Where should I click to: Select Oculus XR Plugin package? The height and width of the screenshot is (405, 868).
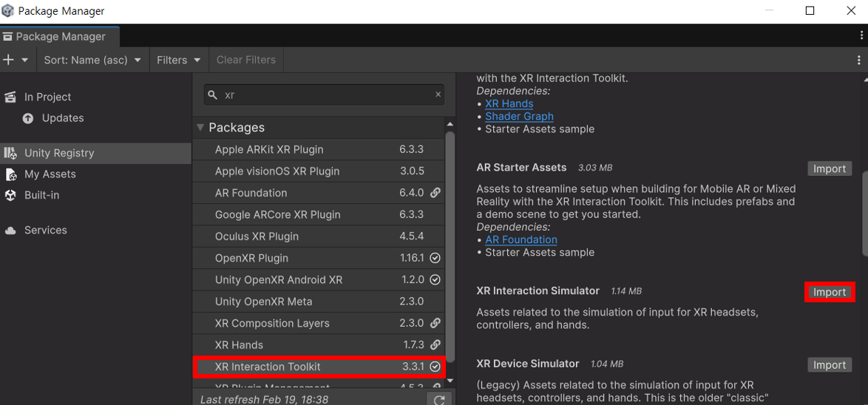click(319, 236)
